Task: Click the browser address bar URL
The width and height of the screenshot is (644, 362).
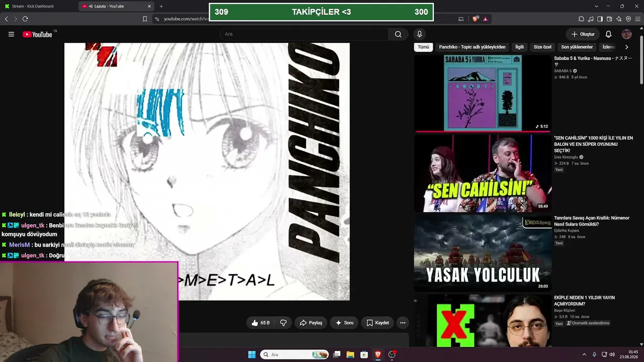Action: (x=186, y=19)
